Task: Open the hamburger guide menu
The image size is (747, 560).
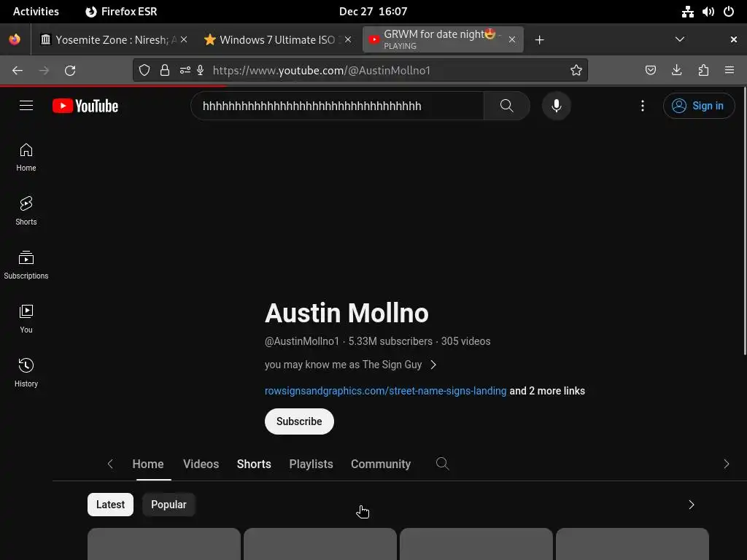Action: [x=26, y=106]
